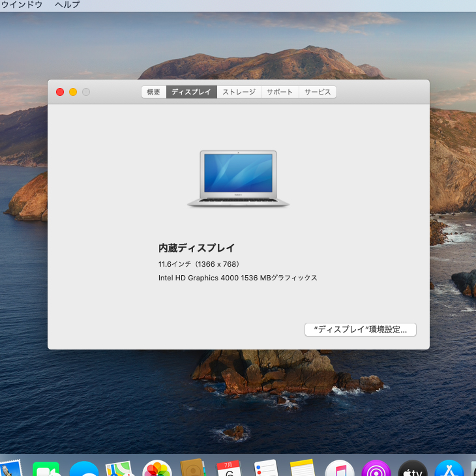Open the Apple TV app
This screenshot has height=476, width=476.
pos(413,469)
